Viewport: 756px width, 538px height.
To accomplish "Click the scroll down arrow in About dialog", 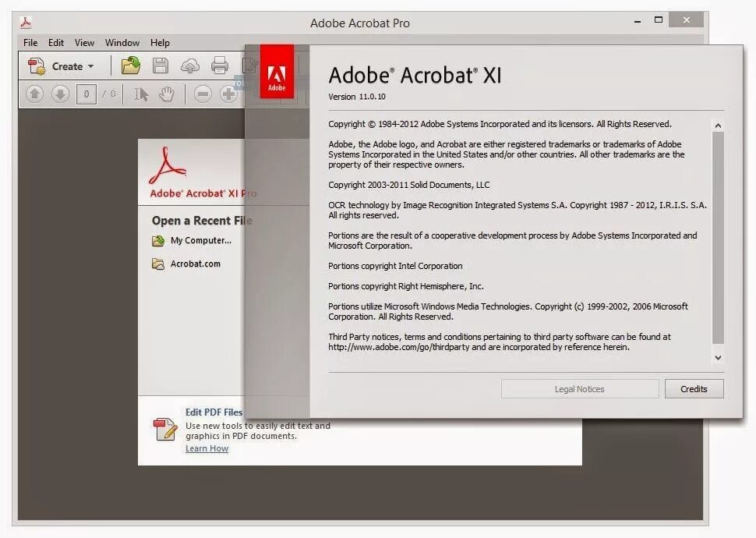I will pyautogui.click(x=718, y=358).
